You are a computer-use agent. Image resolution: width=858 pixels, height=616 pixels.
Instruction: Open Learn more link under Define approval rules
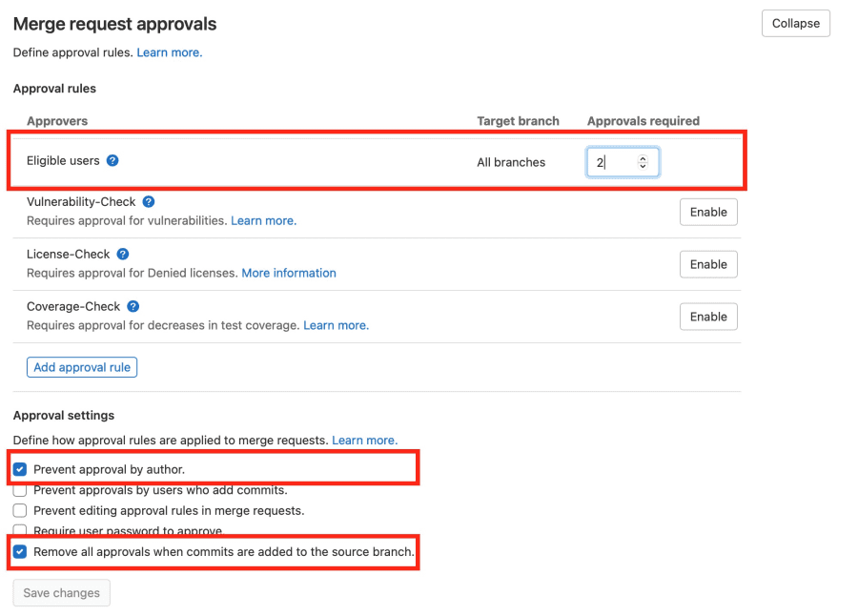pyautogui.click(x=170, y=52)
